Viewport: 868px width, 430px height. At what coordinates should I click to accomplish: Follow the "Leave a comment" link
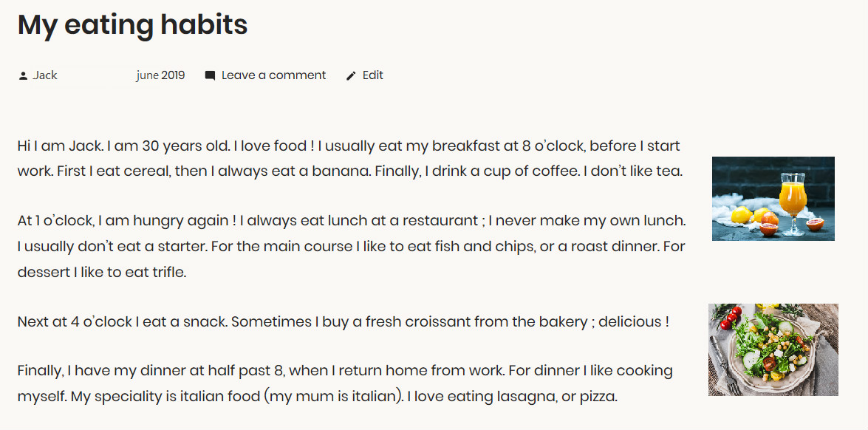tap(273, 75)
